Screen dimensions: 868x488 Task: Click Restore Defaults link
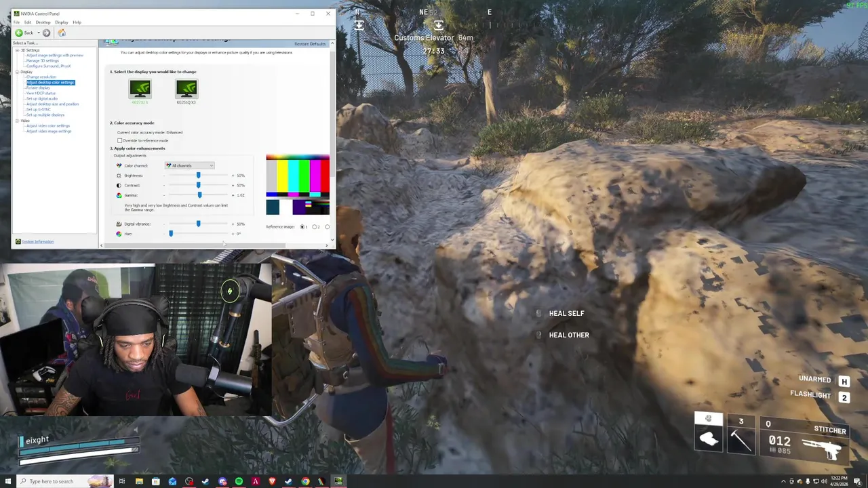pyautogui.click(x=310, y=44)
